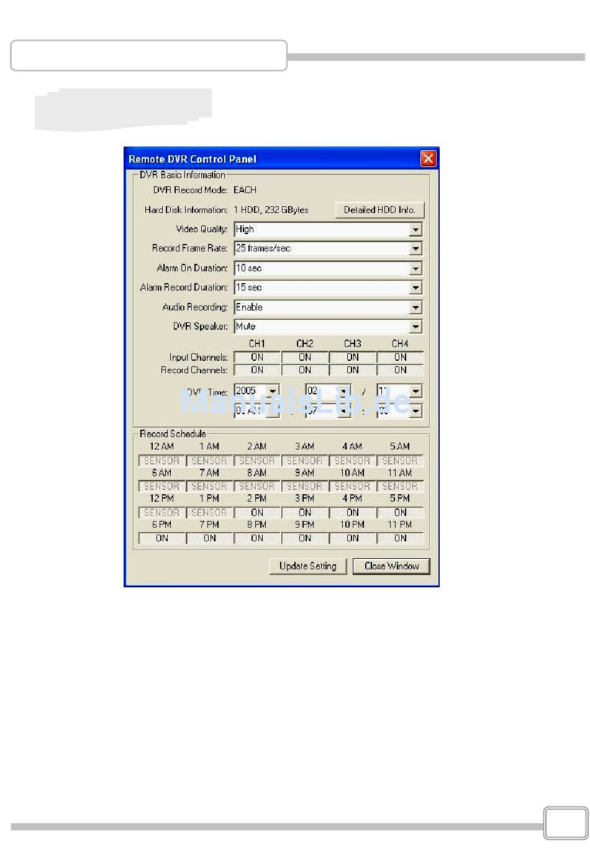Open Detailed HDD Info
The image size is (590, 868).
click(379, 210)
